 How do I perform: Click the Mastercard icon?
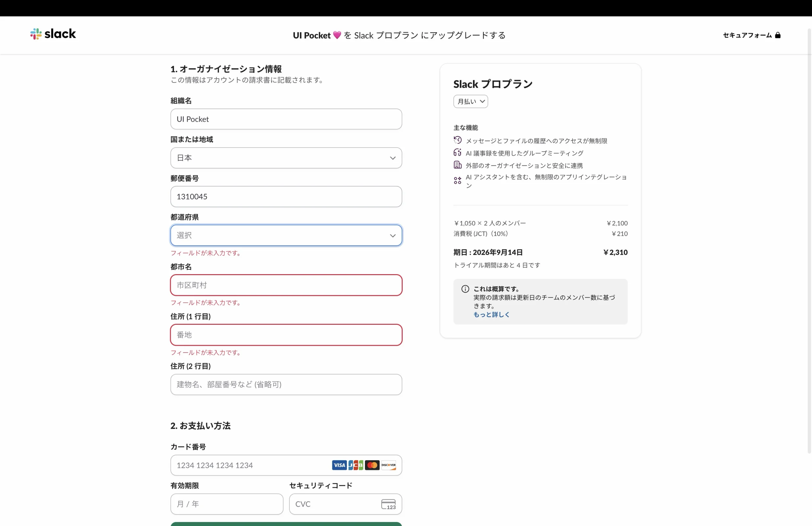372,465
